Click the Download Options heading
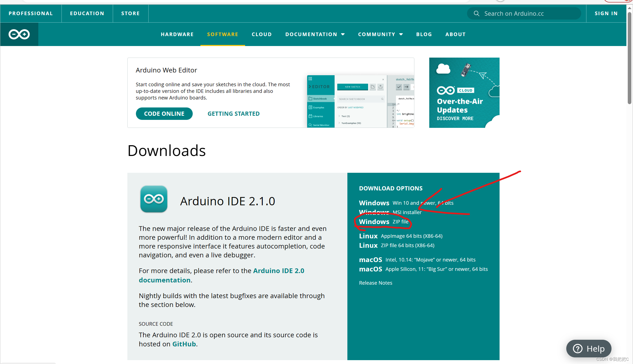 coord(391,188)
